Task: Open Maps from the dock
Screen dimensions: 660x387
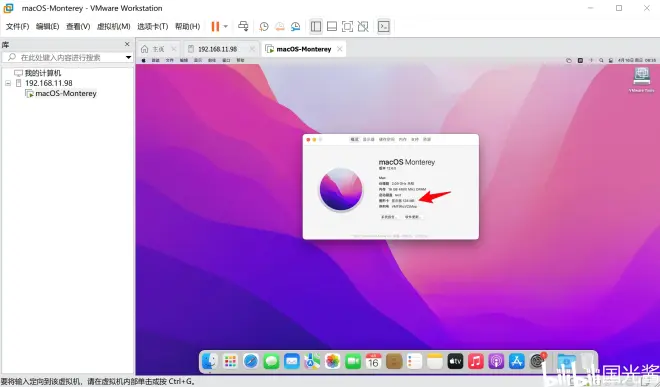Action: [312, 361]
